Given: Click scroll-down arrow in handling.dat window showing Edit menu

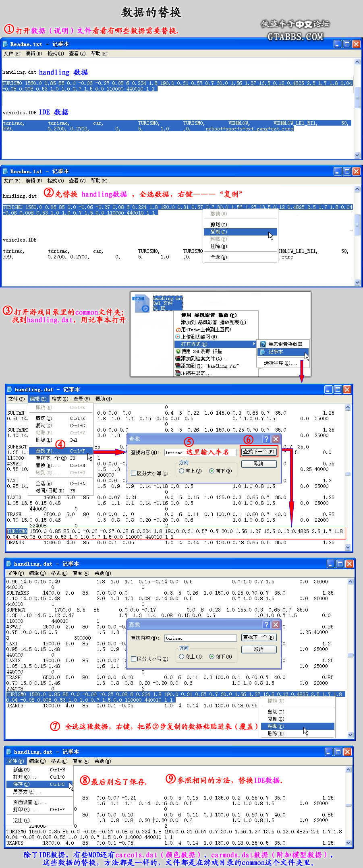Looking at the screenshot, I should 348,548.
